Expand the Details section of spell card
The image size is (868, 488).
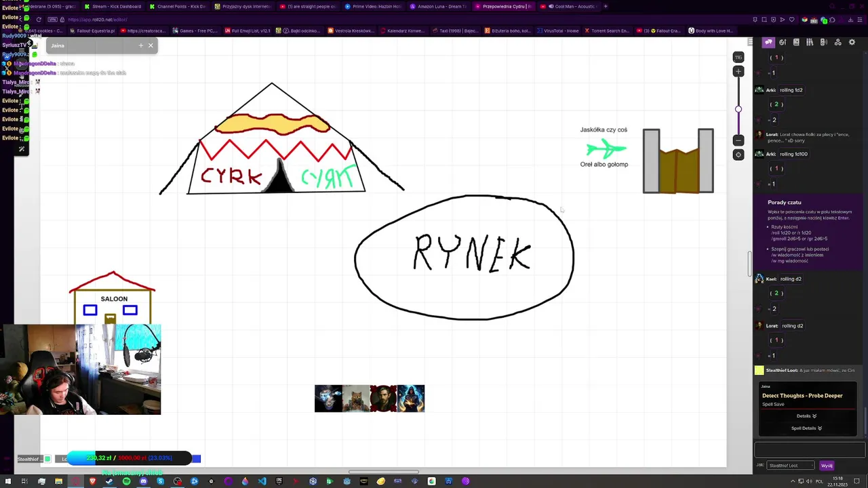(x=806, y=416)
